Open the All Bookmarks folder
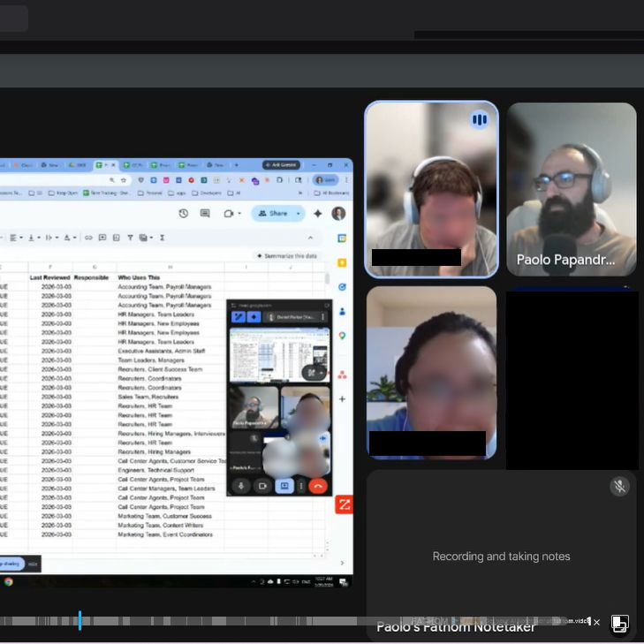Screen dimensions: 644x644 click(x=332, y=193)
